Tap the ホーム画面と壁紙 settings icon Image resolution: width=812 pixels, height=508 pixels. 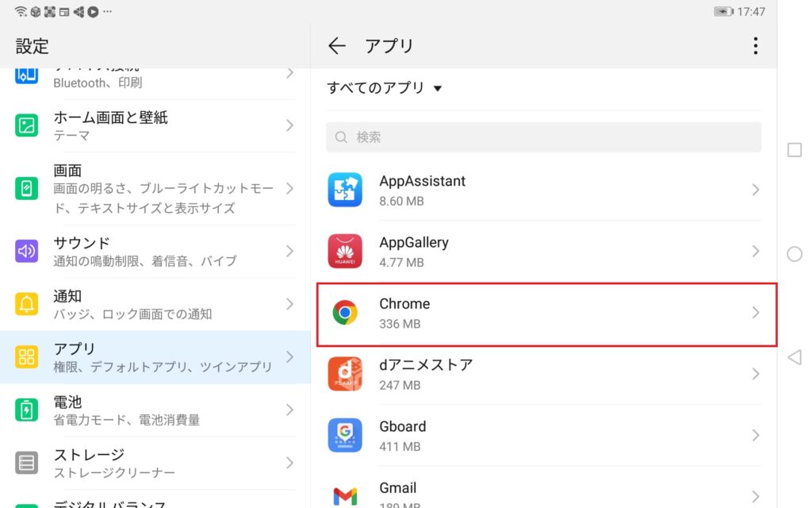click(x=26, y=125)
